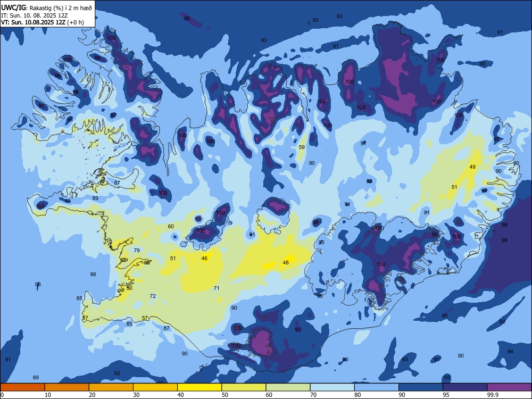Click the '0' legend tick label

(2, 395)
